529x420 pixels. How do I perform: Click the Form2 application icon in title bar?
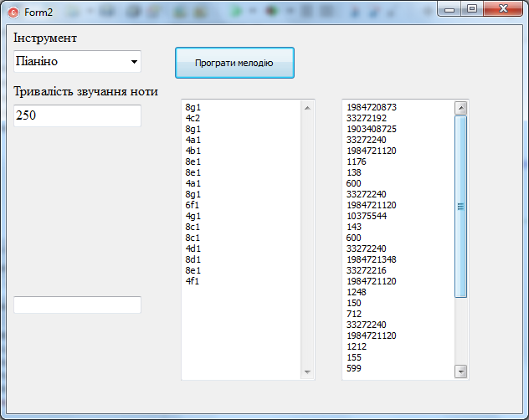pos(13,12)
